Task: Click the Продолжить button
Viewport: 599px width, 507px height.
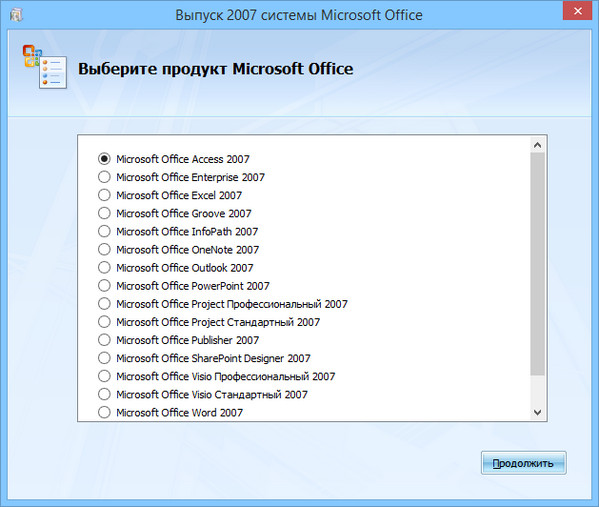Action: tap(523, 463)
